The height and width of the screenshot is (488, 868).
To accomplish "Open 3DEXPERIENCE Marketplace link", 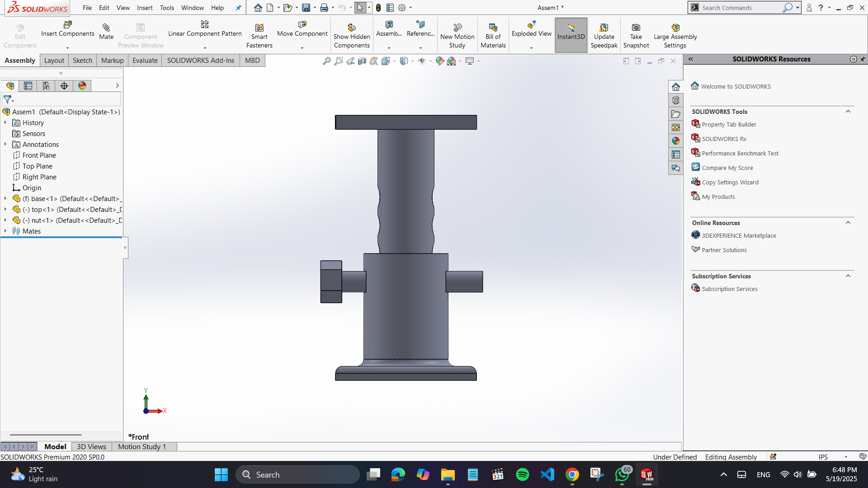I will coord(739,235).
